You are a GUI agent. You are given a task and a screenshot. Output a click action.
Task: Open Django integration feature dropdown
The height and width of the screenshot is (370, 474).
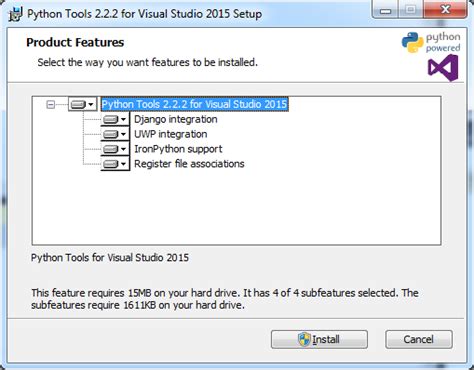click(x=115, y=119)
